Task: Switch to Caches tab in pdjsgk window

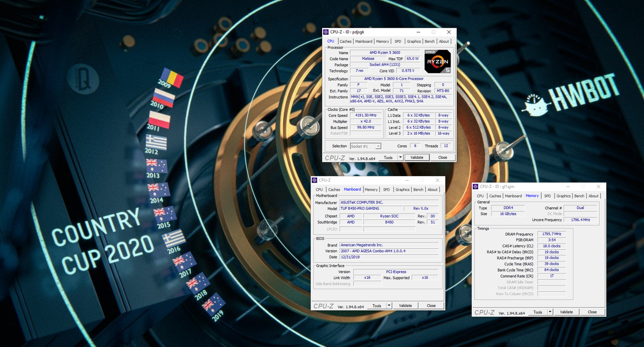Action: tap(345, 42)
